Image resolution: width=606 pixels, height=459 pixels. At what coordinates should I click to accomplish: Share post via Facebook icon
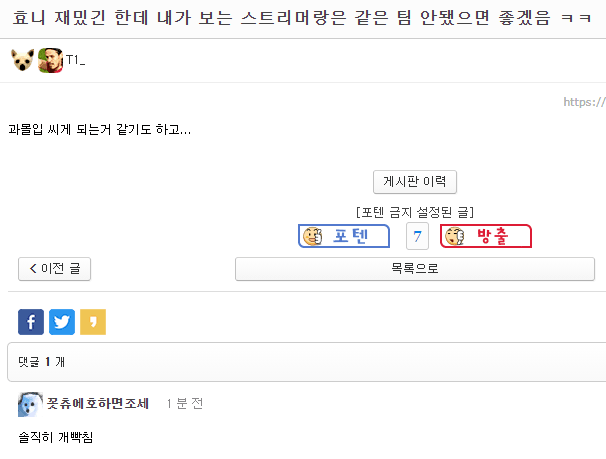point(31,322)
